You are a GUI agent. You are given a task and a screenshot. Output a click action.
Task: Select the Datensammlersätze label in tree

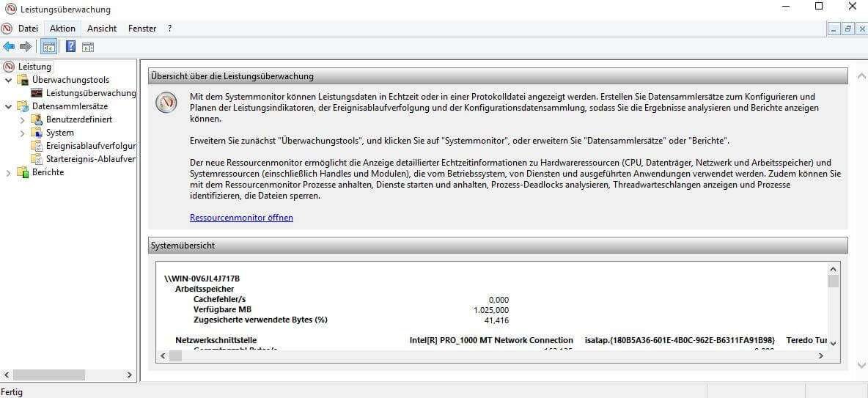70,106
